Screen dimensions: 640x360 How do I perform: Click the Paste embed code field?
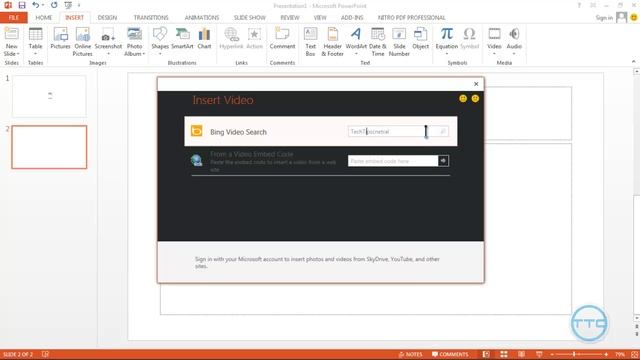tap(393, 161)
